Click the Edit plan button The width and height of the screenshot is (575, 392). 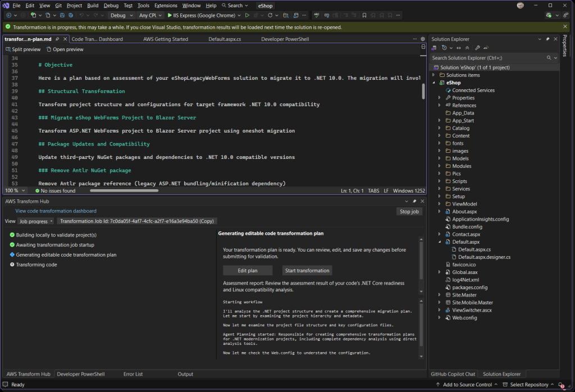pyautogui.click(x=247, y=270)
